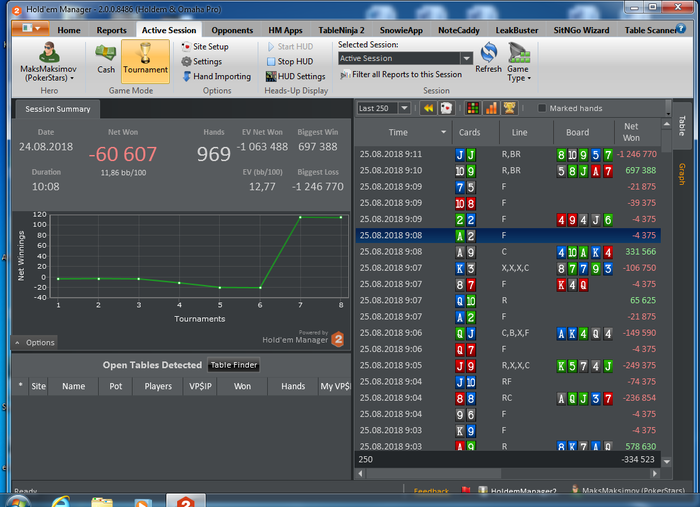Open the media player taskbar icon

pos(142,503)
